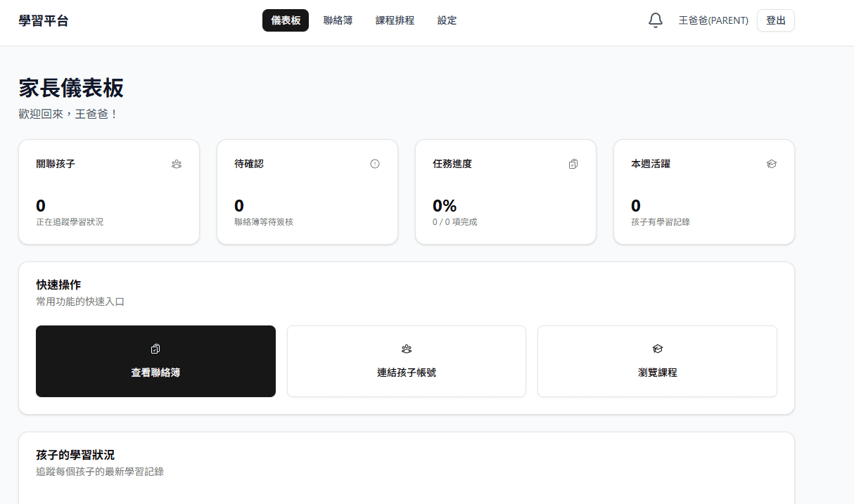The image size is (854, 504).
Task: Open the notification bell icon
Action: tap(655, 20)
